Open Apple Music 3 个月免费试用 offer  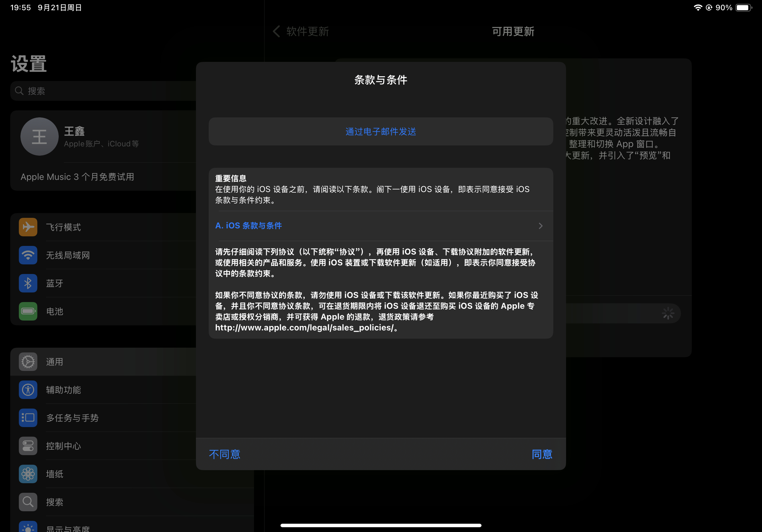click(x=103, y=177)
